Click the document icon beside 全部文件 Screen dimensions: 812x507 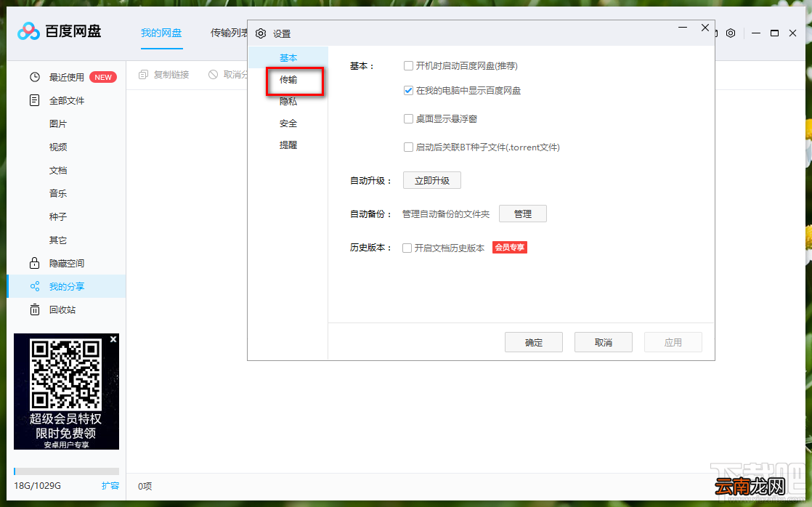[x=34, y=100]
